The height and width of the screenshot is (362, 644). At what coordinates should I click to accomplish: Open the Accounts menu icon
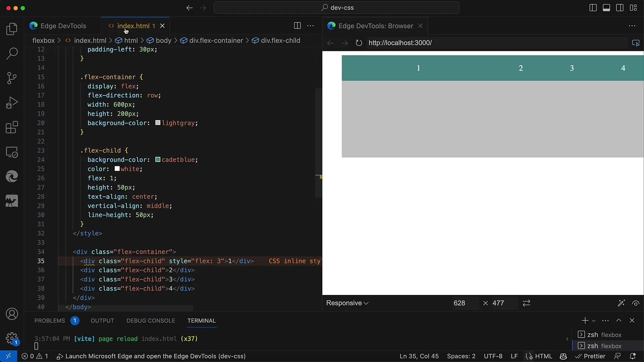tap(12, 314)
